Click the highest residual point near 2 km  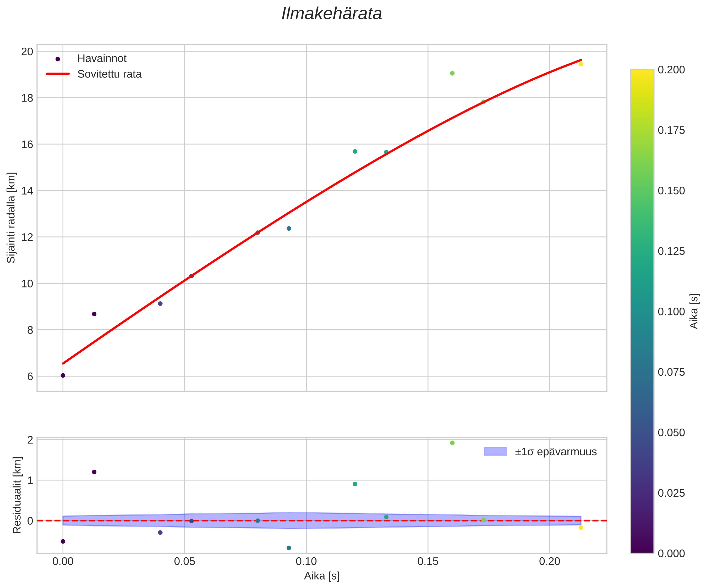coord(452,443)
